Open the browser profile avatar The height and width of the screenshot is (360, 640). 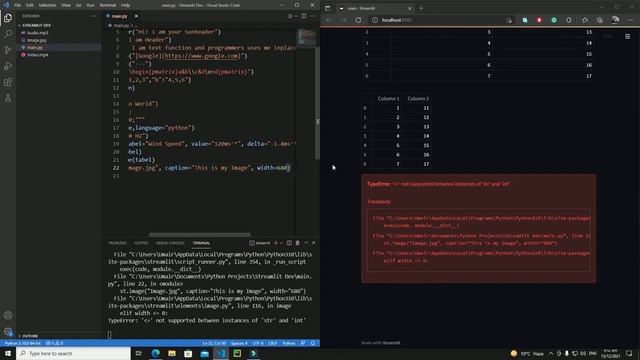(615, 20)
